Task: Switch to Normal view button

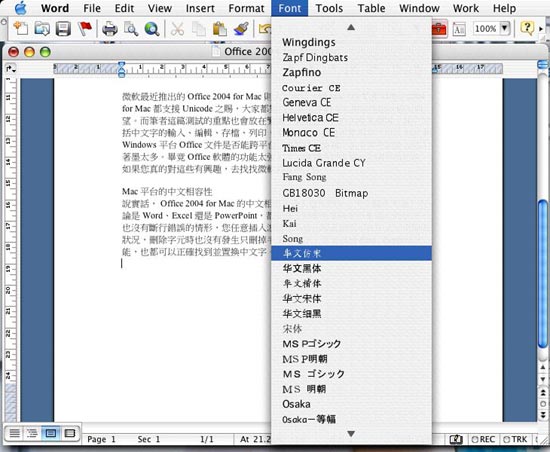Action: tap(14, 433)
